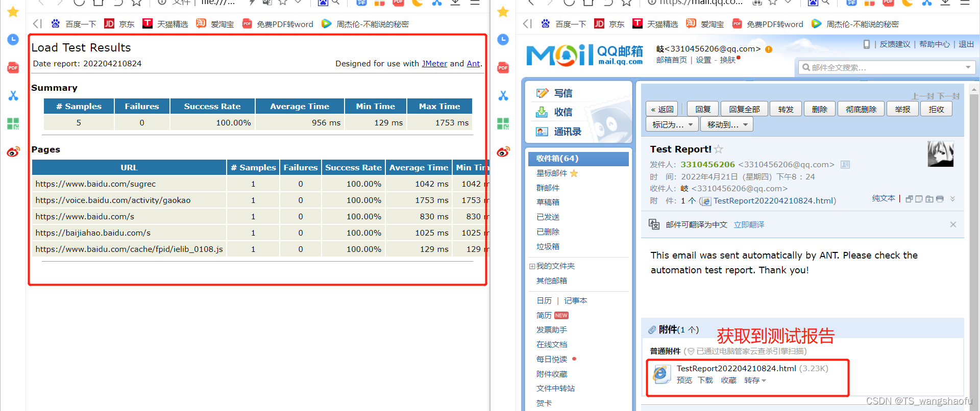The height and width of the screenshot is (411, 980).
Task: Open Weibo icon in left browser sidebar
Action: 13,151
